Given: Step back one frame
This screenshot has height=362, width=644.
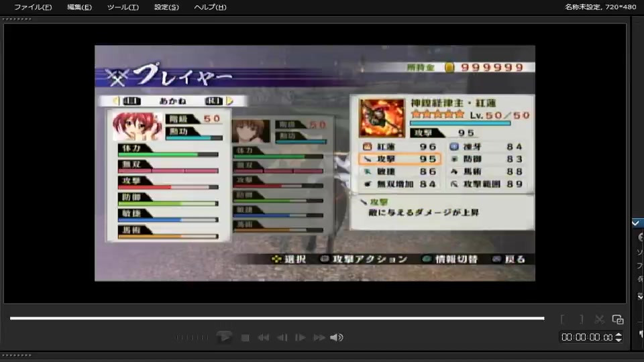Looking at the screenshot, I should point(282,337).
